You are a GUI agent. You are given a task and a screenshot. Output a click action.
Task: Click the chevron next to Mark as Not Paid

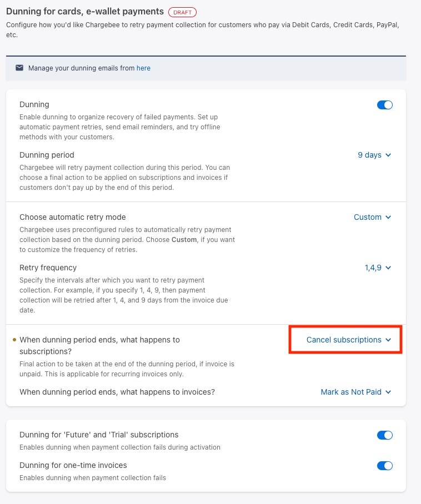pyautogui.click(x=388, y=392)
